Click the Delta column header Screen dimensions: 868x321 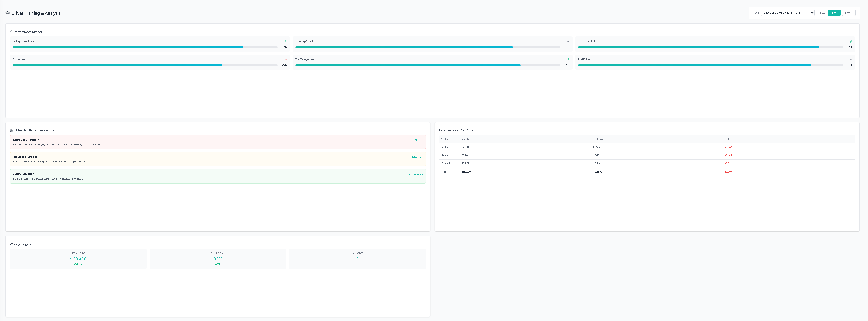[727, 139]
